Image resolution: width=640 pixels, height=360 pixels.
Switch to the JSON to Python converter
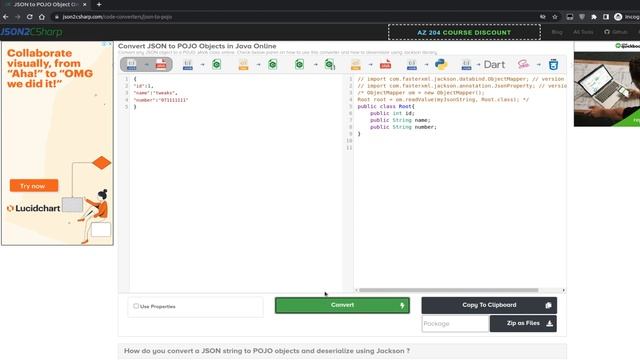tap(427, 64)
